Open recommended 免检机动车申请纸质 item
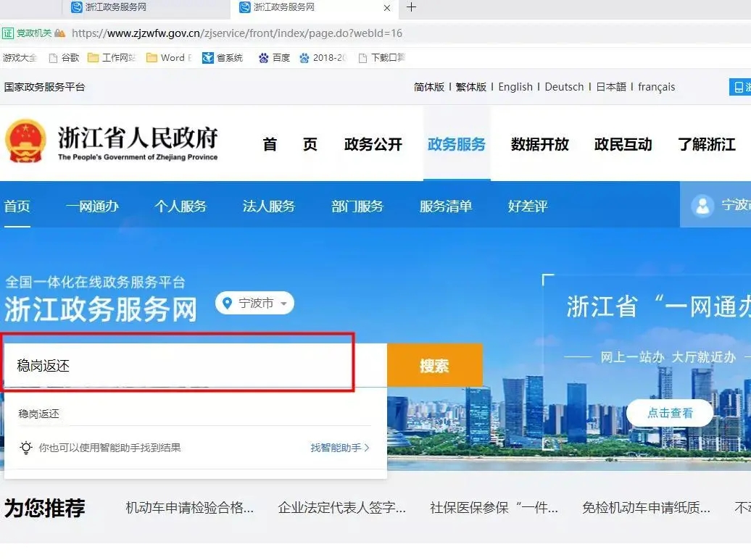The image size is (751, 560). pyautogui.click(x=646, y=508)
